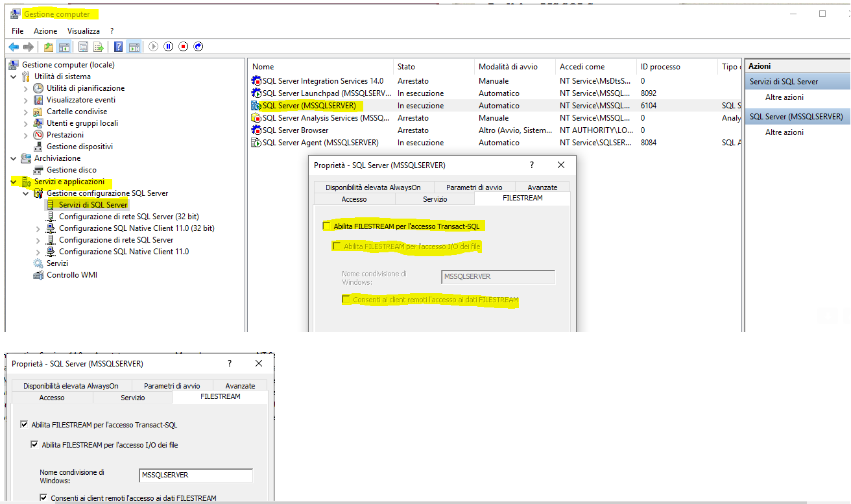Toggle the action pane show/hide toolbar icon
This screenshot has width=851, height=504.
134,47
